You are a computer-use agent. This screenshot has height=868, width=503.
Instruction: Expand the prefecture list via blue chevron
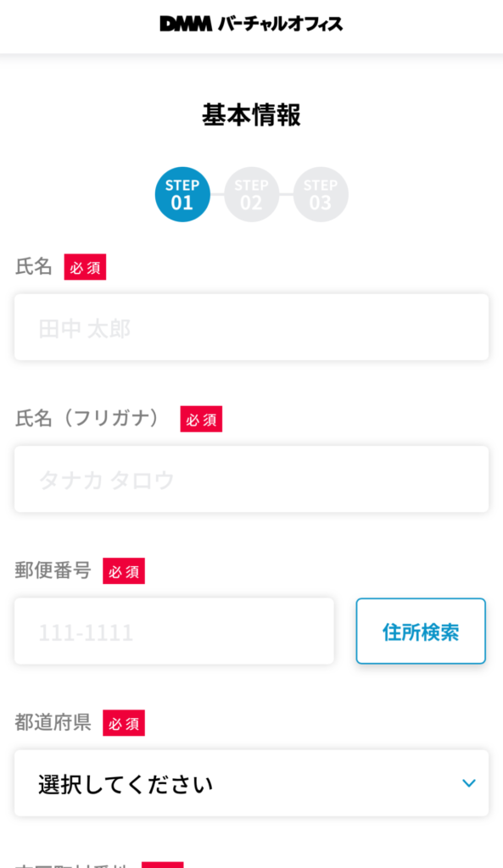469,783
